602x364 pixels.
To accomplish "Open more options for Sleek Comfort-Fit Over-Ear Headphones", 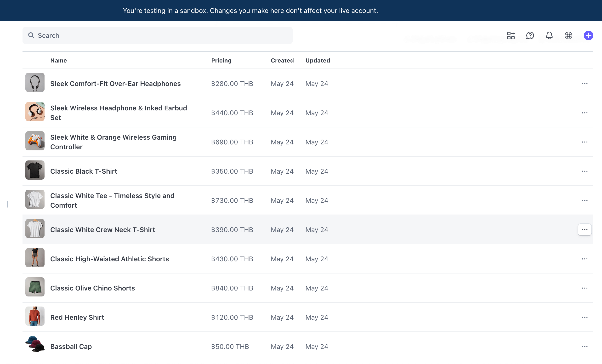I will pos(585,84).
